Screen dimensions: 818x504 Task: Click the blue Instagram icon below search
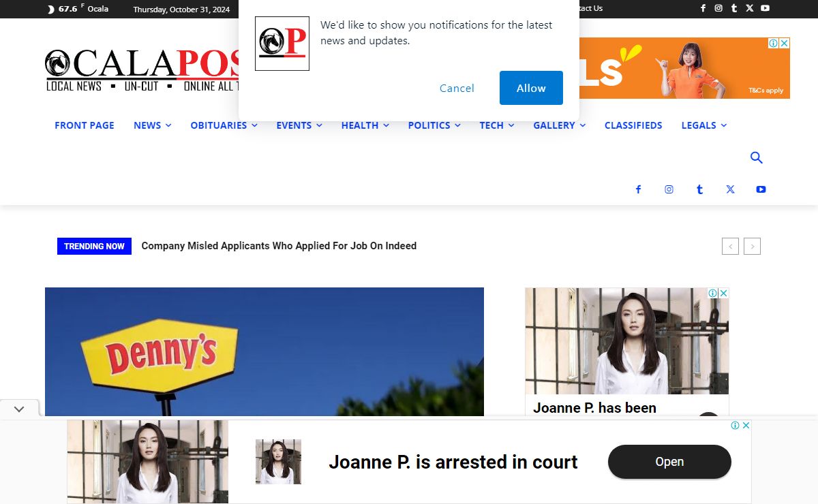point(669,189)
